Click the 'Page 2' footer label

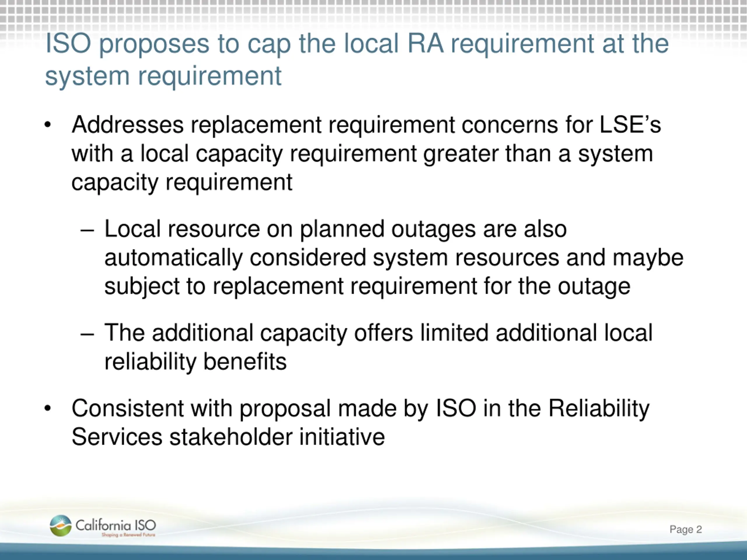point(685,529)
